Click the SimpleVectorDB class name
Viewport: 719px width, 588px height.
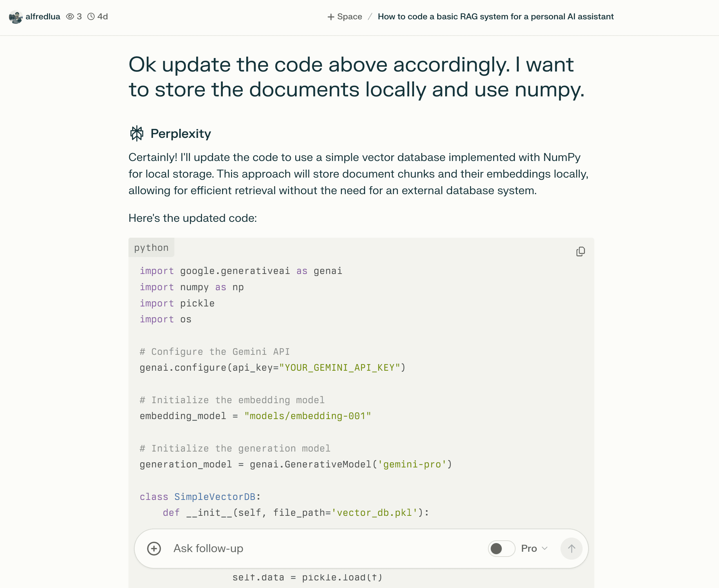pyautogui.click(x=215, y=497)
